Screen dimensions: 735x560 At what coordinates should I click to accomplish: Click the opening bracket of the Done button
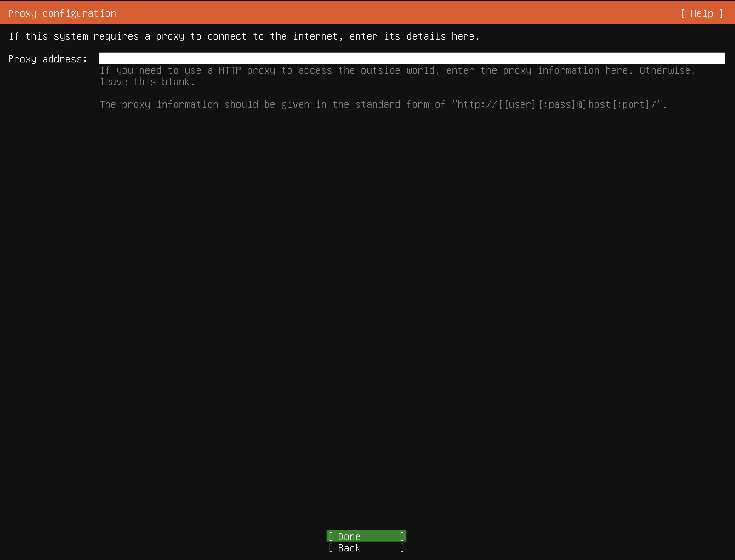(330, 536)
